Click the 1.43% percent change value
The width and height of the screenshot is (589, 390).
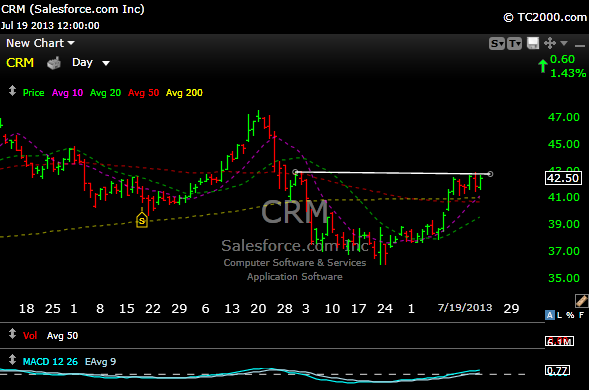(x=568, y=73)
